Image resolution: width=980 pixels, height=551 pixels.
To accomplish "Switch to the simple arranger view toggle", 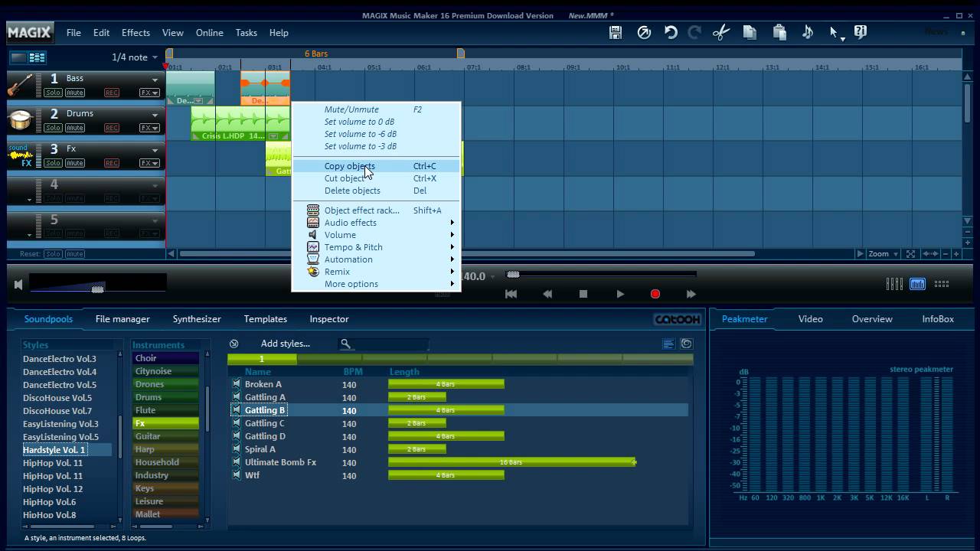I will pyautogui.click(x=18, y=57).
